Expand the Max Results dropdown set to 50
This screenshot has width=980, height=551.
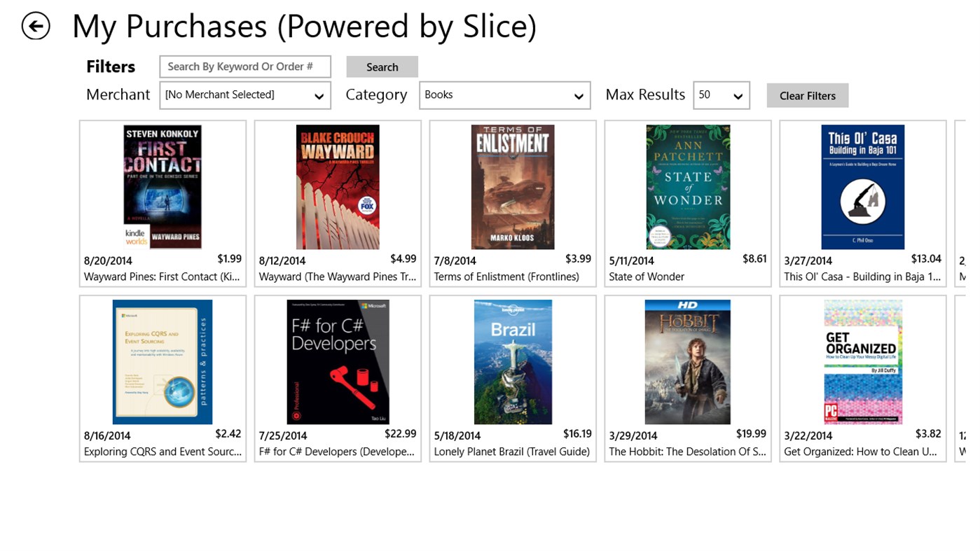(x=738, y=95)
